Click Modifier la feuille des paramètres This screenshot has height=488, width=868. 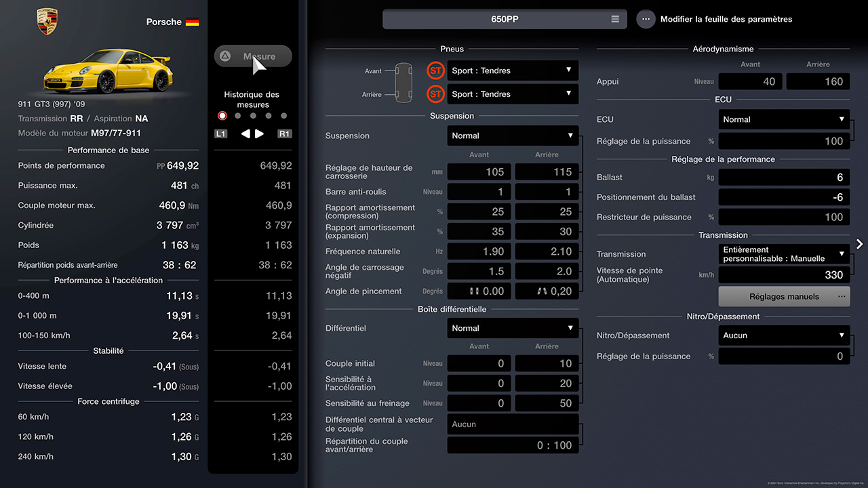pos(726,19)
